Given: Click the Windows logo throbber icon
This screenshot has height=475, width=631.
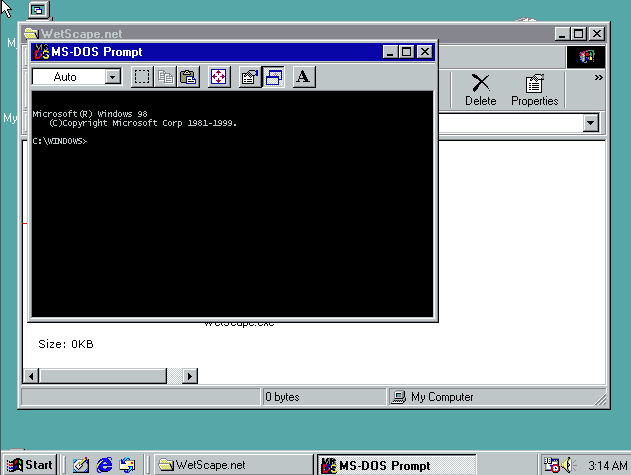Looking at the screenshot, I should click(x=586, y=57).
